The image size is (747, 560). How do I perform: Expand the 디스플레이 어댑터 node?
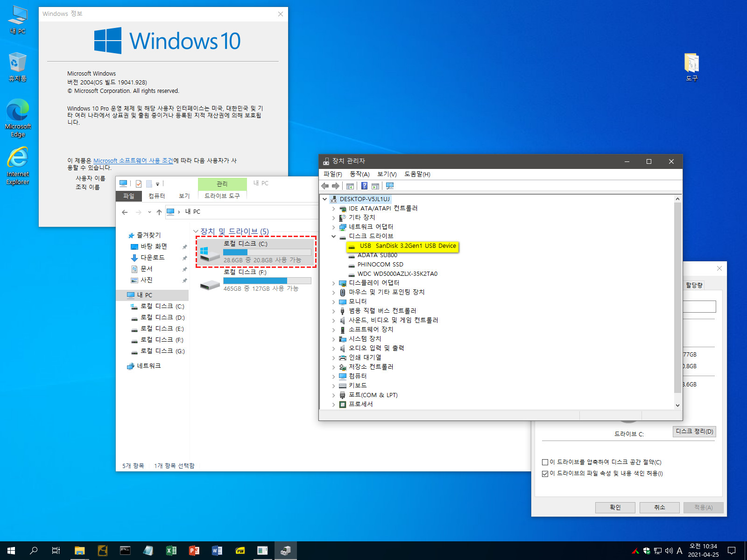coord(334,283)
